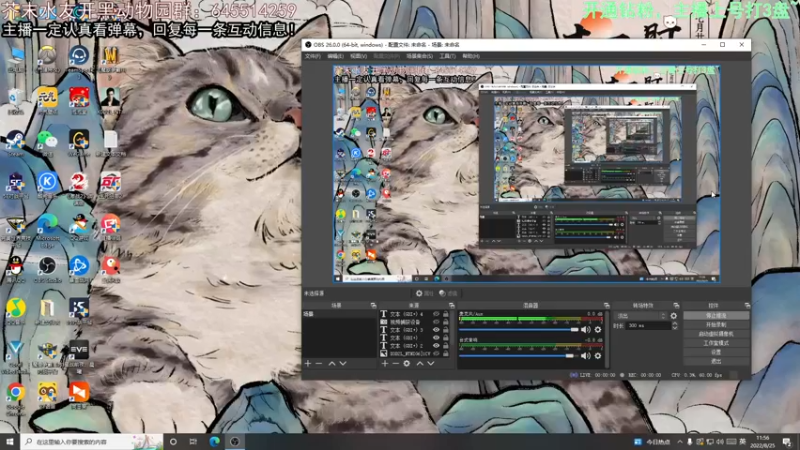Screen dimensions: 800x450
Task: Pop out the Audio Mixer dock
Action: click(606, 305)
